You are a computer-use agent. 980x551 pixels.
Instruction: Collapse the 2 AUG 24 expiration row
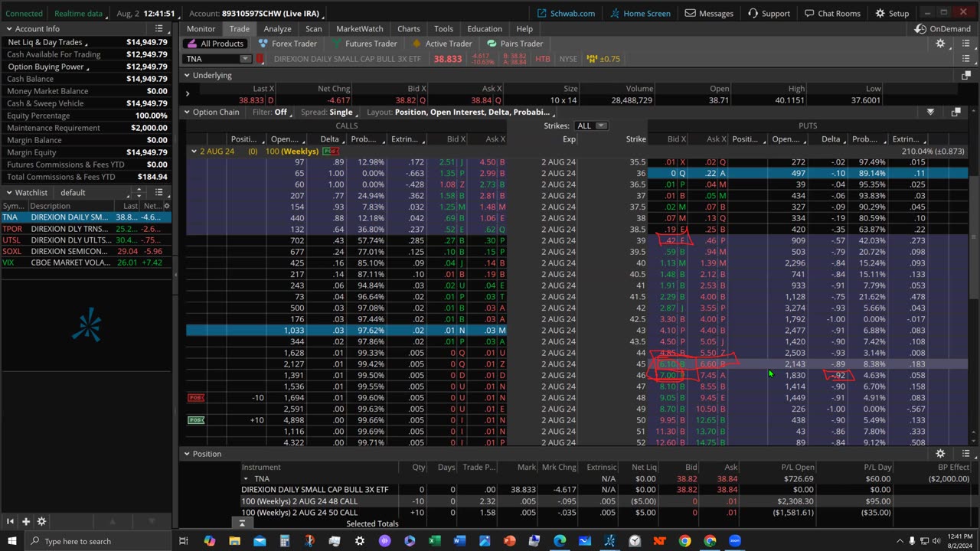pos(194,151)
